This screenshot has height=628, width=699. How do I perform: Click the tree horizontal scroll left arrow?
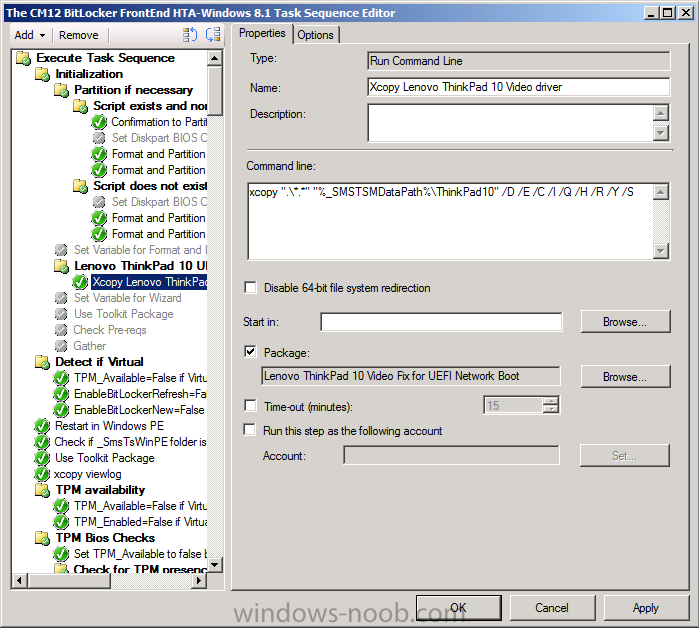pos(19,580)
